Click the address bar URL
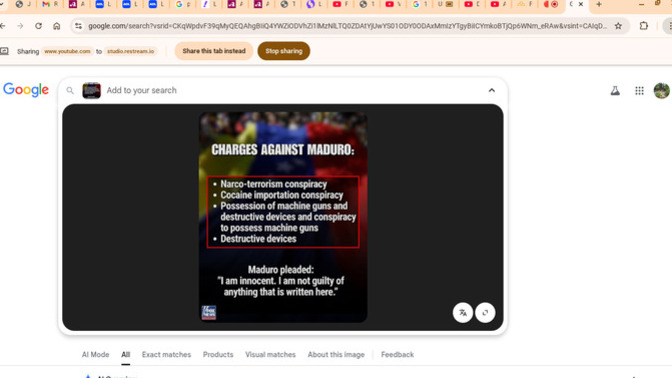Image resolution: width=672 pixels, height=378 pixels. (x=347, y=26)
